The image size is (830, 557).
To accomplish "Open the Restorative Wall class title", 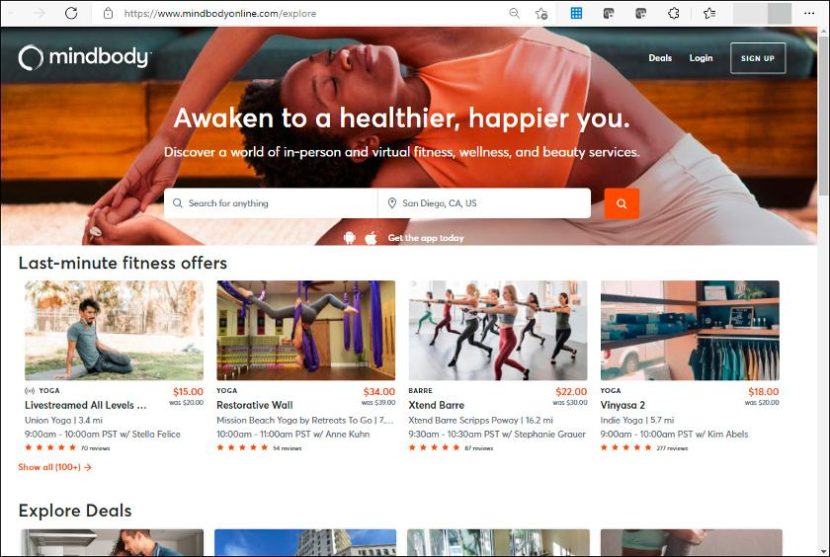I will pyautogui.click(x=255, y=405).
